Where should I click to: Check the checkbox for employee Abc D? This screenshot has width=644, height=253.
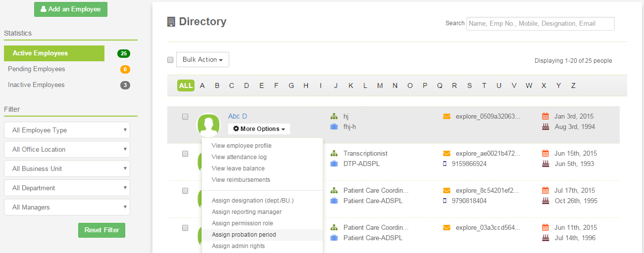click(185, 117)
